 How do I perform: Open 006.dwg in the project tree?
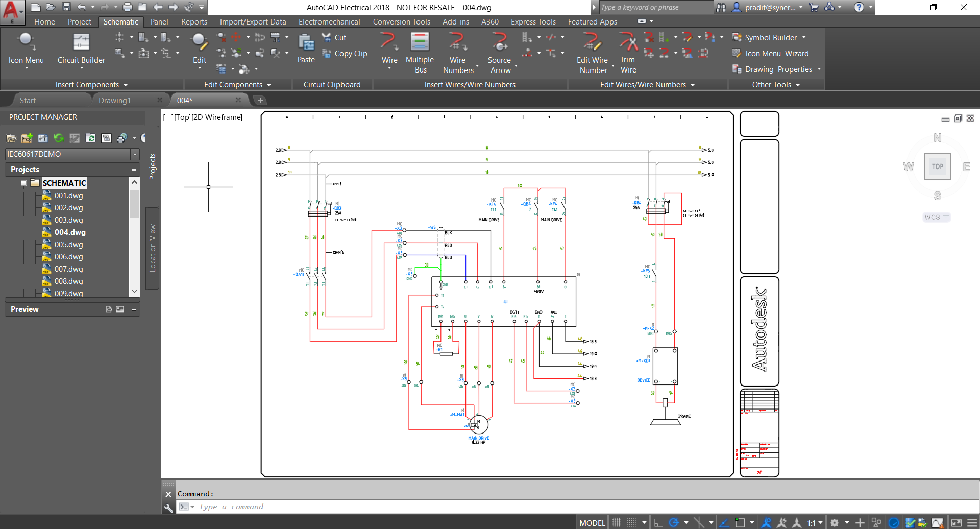point(68,257)
